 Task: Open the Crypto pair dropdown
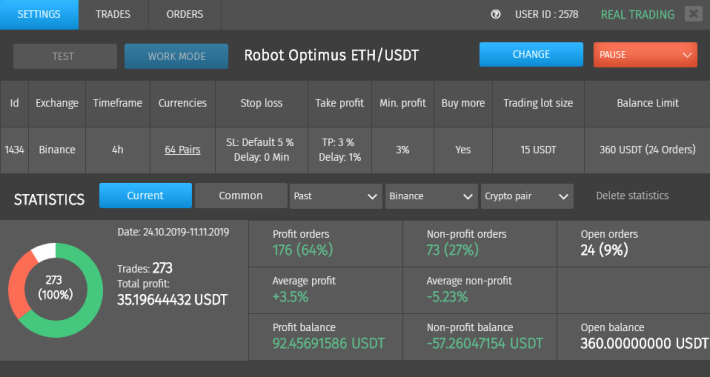527,196
